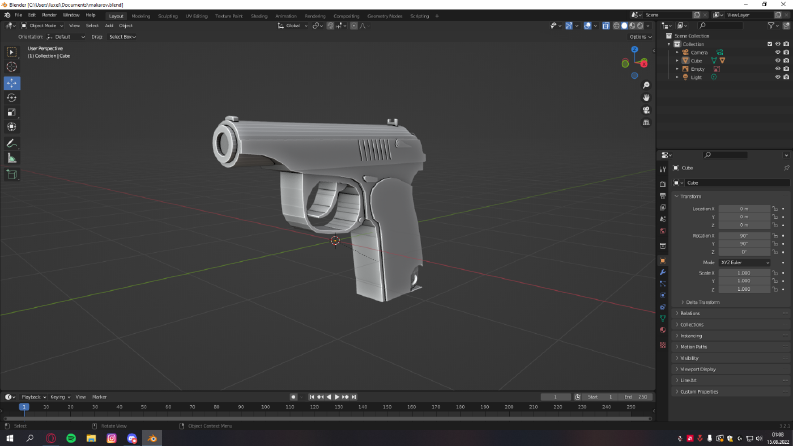
Task: Pick the Add Cube tool
Action: pyautogui.click(x=12, y=175)
